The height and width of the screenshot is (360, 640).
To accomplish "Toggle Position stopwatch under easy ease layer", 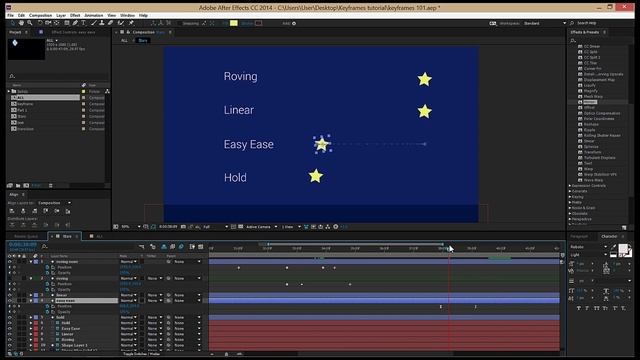I will click(47, 306).
